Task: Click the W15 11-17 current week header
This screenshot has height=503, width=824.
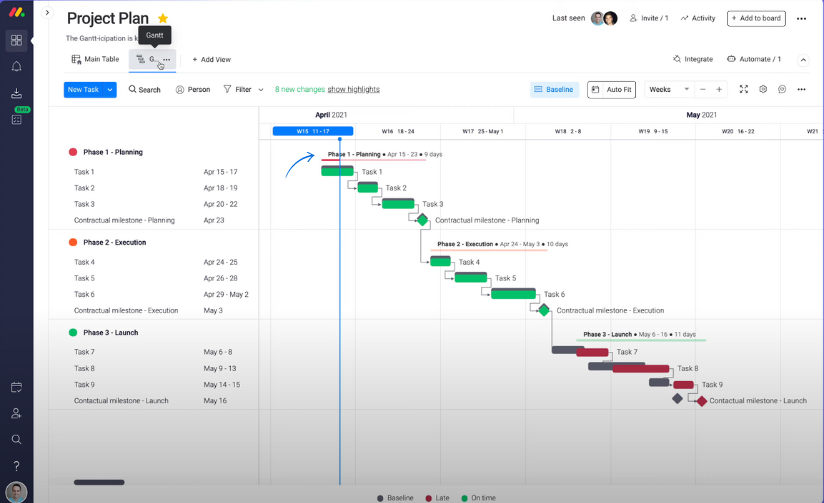Action: tap(313, 131)
